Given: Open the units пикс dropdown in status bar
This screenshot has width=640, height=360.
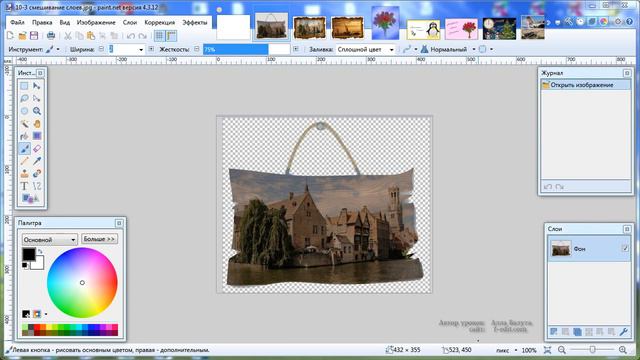Looking at the screenshot, I should (507, 350).
